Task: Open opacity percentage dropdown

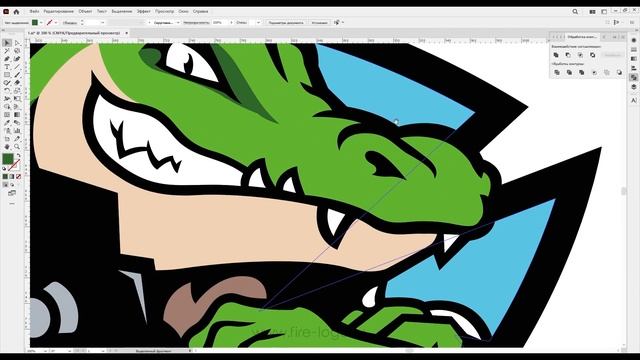Action: (x=231, y=23)
